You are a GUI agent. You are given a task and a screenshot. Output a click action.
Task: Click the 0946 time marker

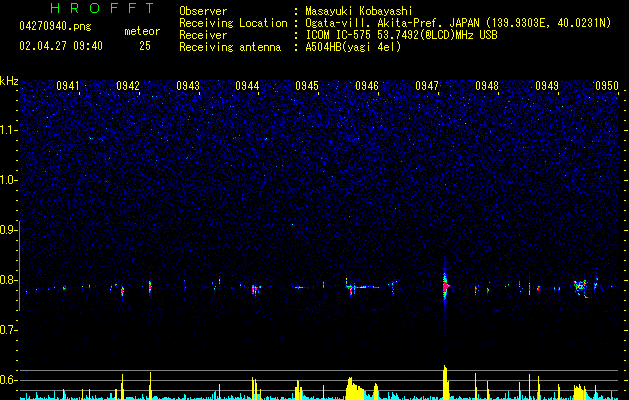click(367, 86)
